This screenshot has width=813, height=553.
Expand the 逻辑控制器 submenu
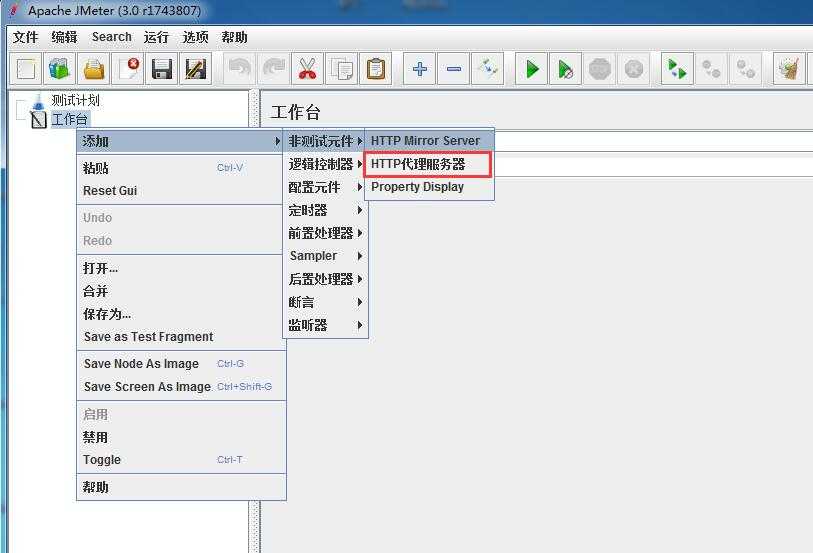click(325, 164)
